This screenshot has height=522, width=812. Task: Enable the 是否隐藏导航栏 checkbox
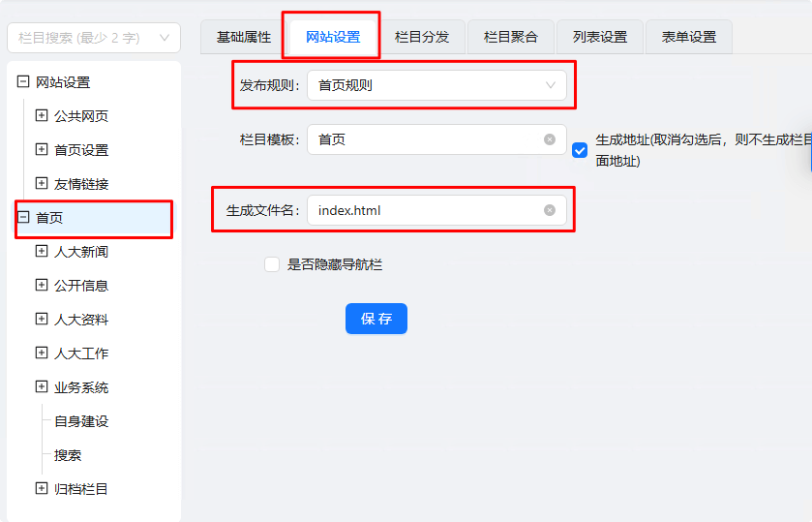pyautogui.click(x=272, y=264)
